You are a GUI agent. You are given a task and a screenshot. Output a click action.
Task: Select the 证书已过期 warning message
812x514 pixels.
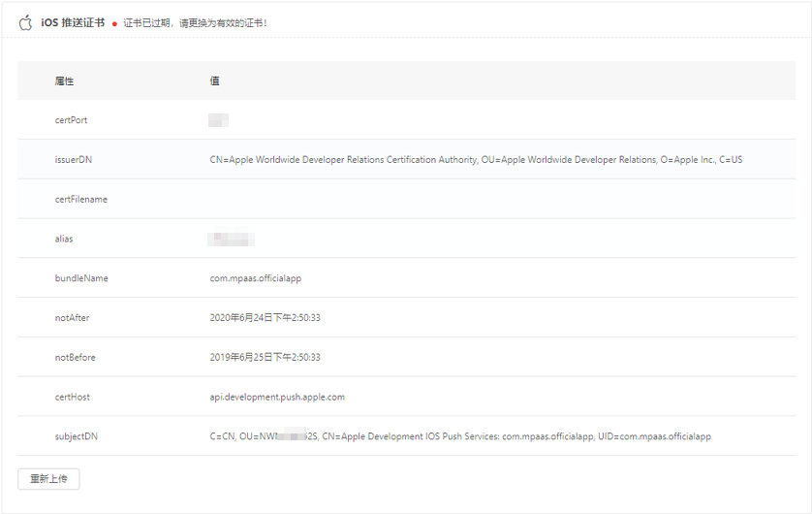point(195,23)
